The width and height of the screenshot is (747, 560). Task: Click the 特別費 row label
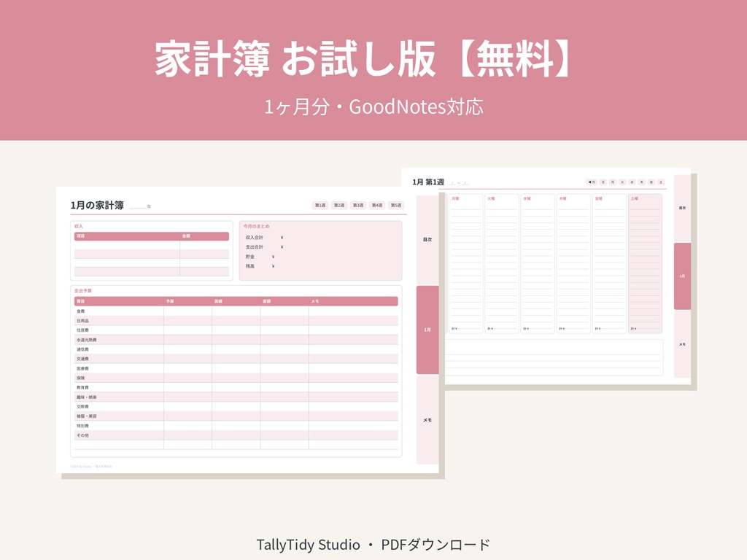pos(83,426)
